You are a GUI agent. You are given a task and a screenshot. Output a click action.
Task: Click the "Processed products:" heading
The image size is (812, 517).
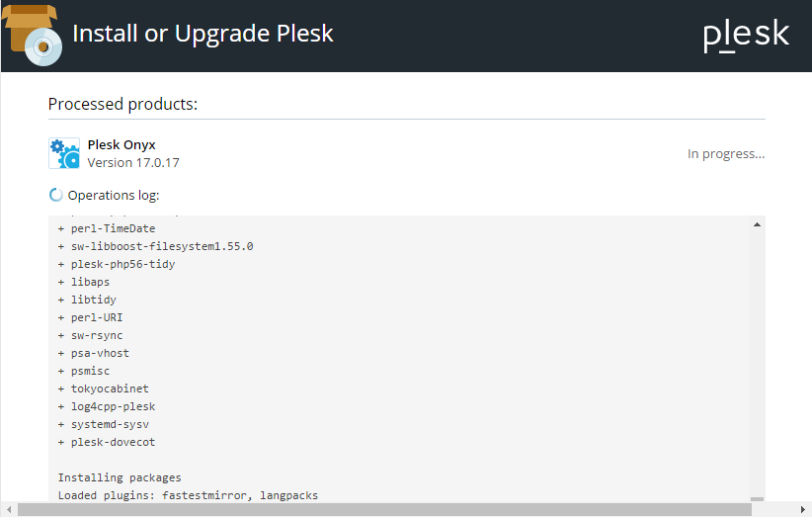click(x=122, y=104)
